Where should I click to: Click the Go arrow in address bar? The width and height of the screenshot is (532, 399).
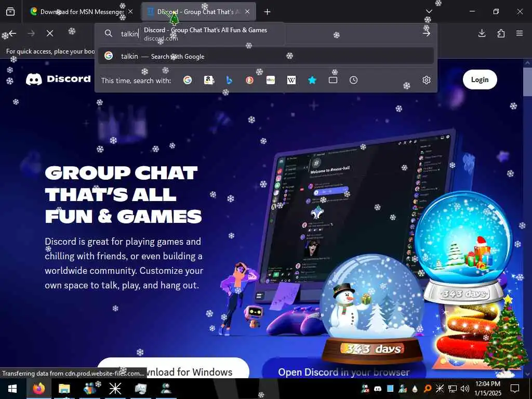427,33
